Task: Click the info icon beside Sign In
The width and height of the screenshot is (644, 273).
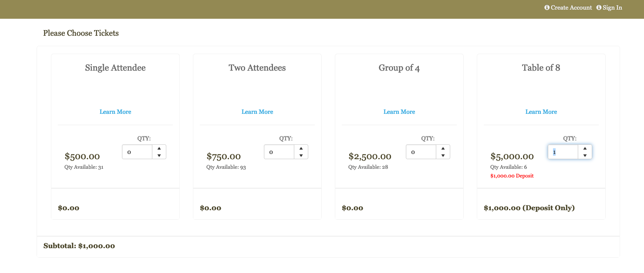Action: click(x=599, y=7)
